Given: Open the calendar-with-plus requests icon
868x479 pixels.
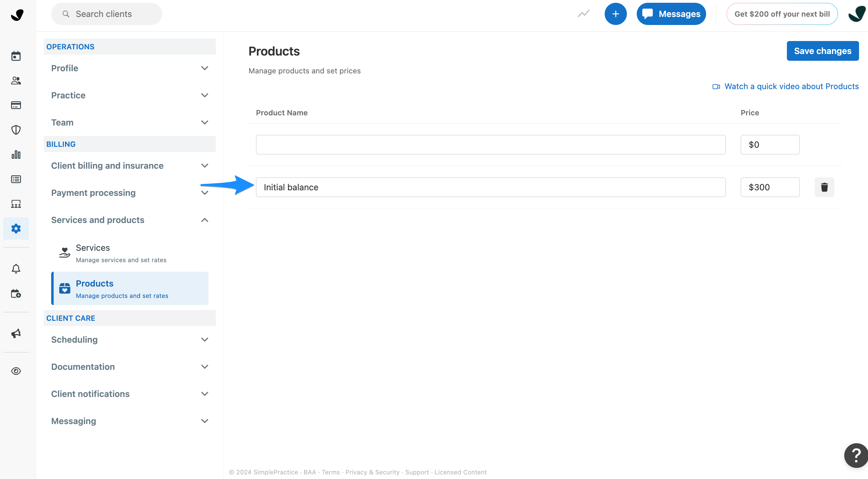Looking at the screenshot, I should pyautogui.click(x=16, y=293).
